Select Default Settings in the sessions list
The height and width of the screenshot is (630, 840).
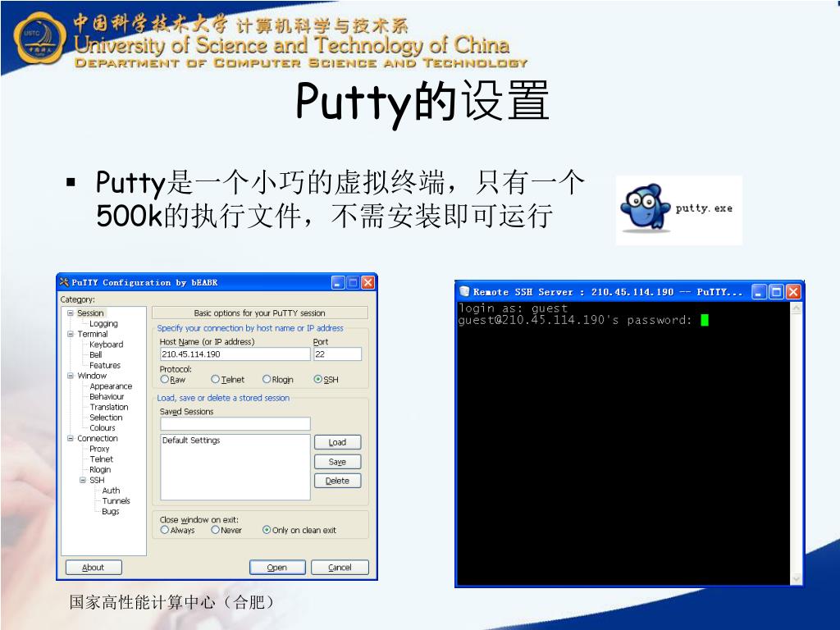pos(191,441)
